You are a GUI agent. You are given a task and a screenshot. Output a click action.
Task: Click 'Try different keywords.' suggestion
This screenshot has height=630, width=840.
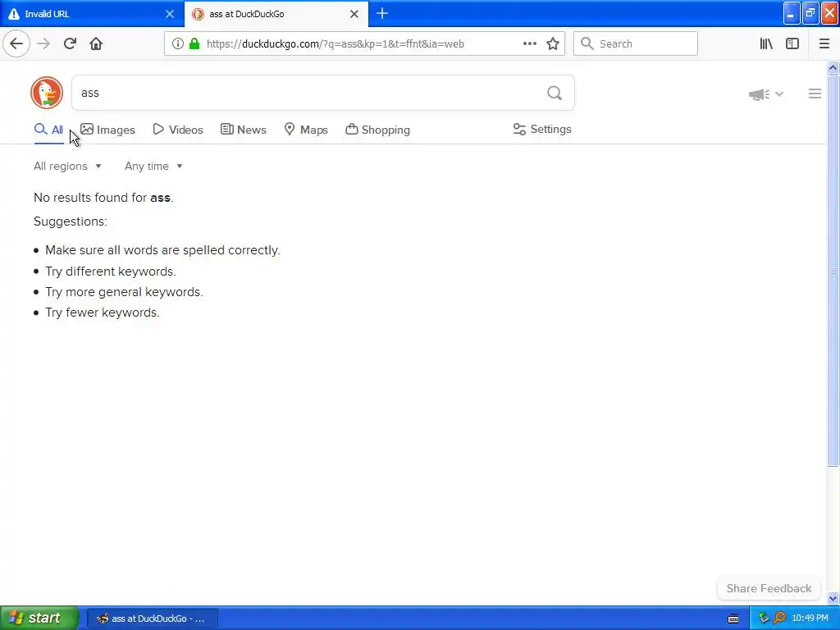coord(111,272)
